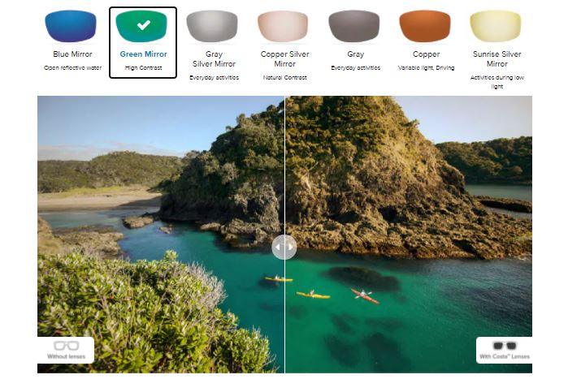Click the Gray Silver Mirror label

[x=215, y=59]
